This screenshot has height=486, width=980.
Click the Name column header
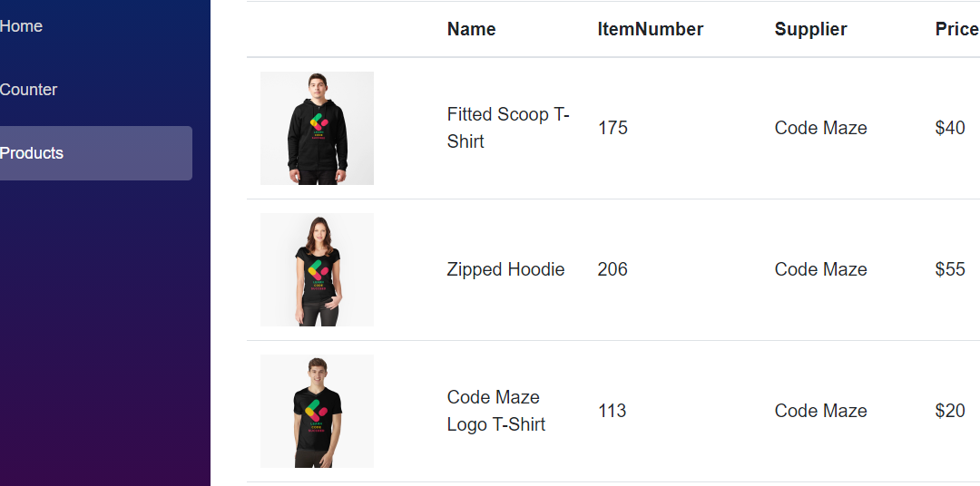tap(471, 29)
